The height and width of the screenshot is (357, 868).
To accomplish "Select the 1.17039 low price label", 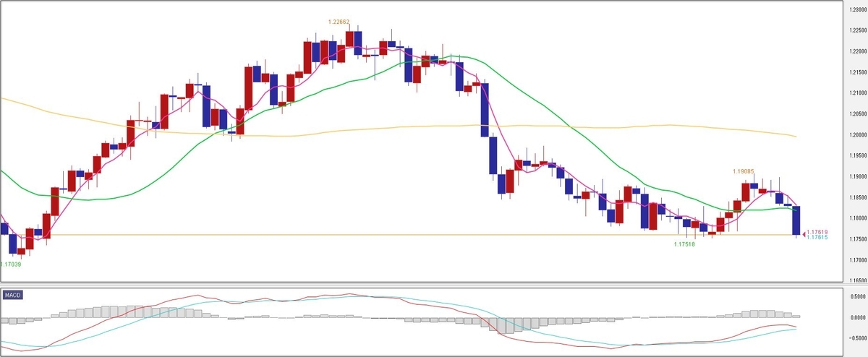I will click(11, 264).
